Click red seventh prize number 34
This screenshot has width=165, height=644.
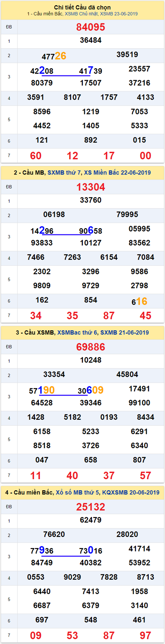36,316
